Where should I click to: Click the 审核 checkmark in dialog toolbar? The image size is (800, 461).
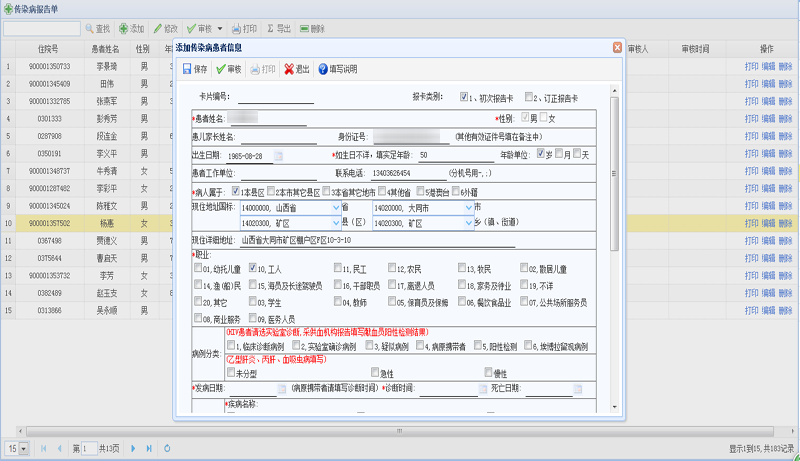click(x=221, y=69)
